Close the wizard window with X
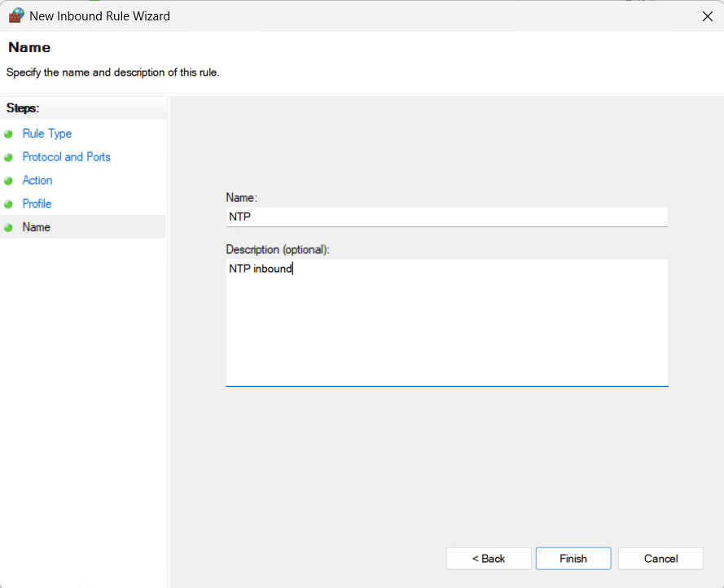This screenshot has height=588, width=724. click(705, 15)
